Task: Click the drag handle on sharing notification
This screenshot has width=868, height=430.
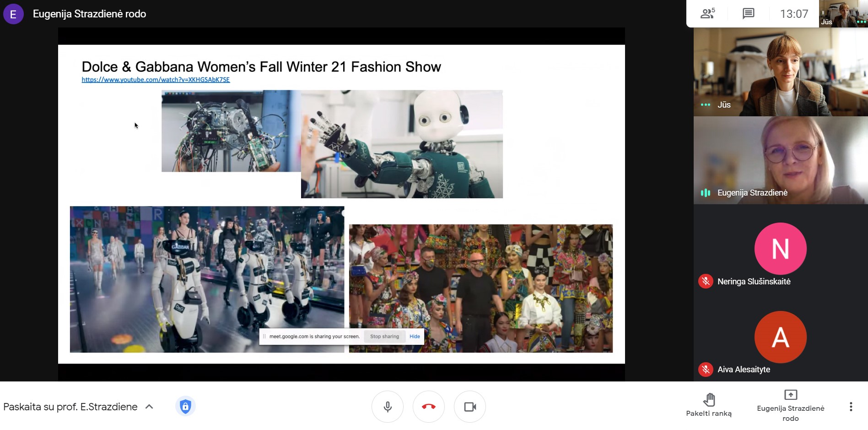Action: pos(264,337)
